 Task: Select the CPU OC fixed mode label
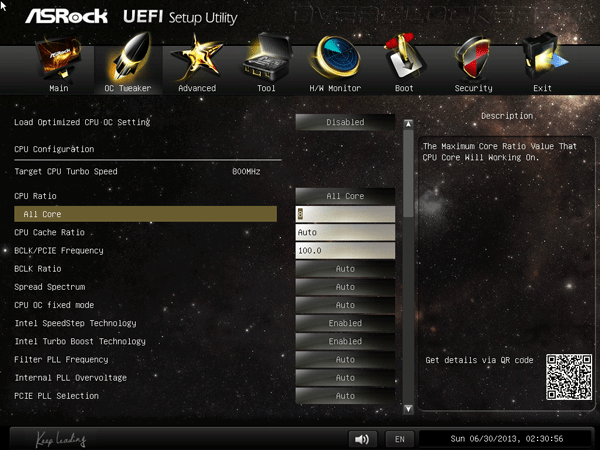pyautogui.click(x=54, y=305)
